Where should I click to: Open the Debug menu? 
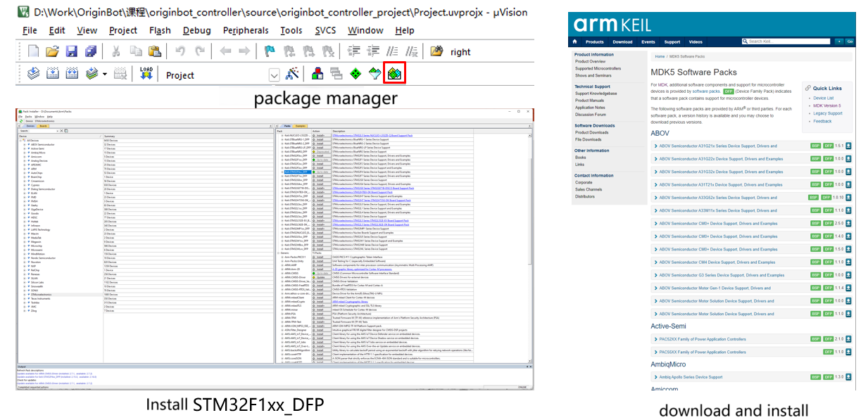tap(196, 30)
